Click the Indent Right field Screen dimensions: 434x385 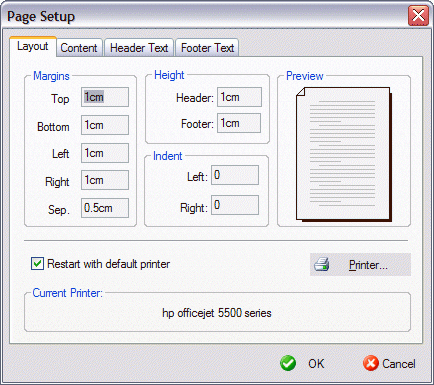(235, 205)
